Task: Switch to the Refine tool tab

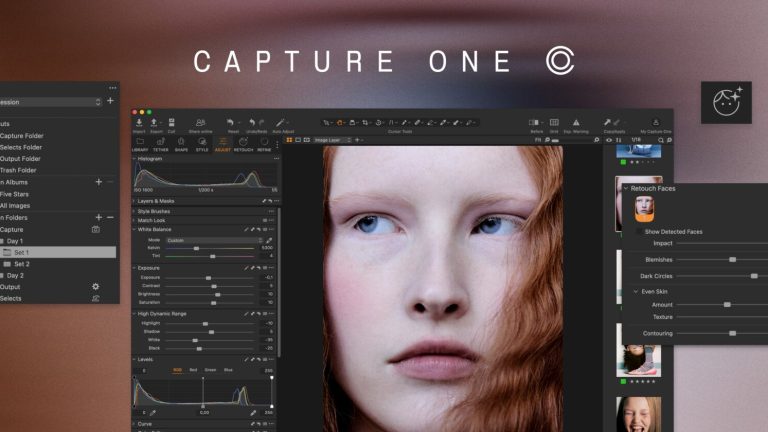Action: tap(264, 144)
